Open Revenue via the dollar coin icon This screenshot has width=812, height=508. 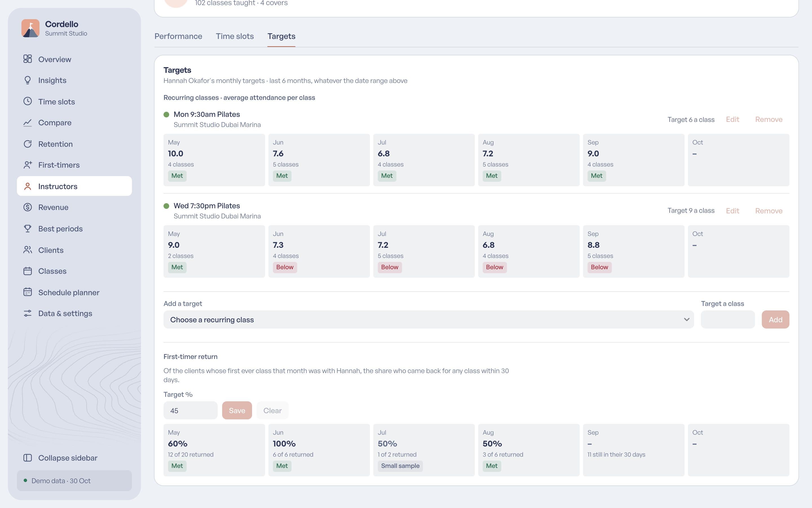28,207
